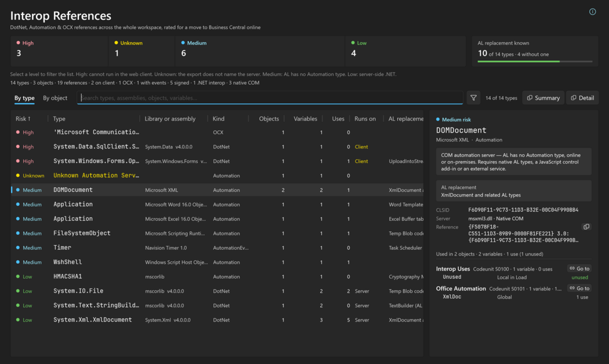This screenshot has width=609, height=364.
Task: Click the green dot in HMACSHA1 row
Action: [18, 276]
